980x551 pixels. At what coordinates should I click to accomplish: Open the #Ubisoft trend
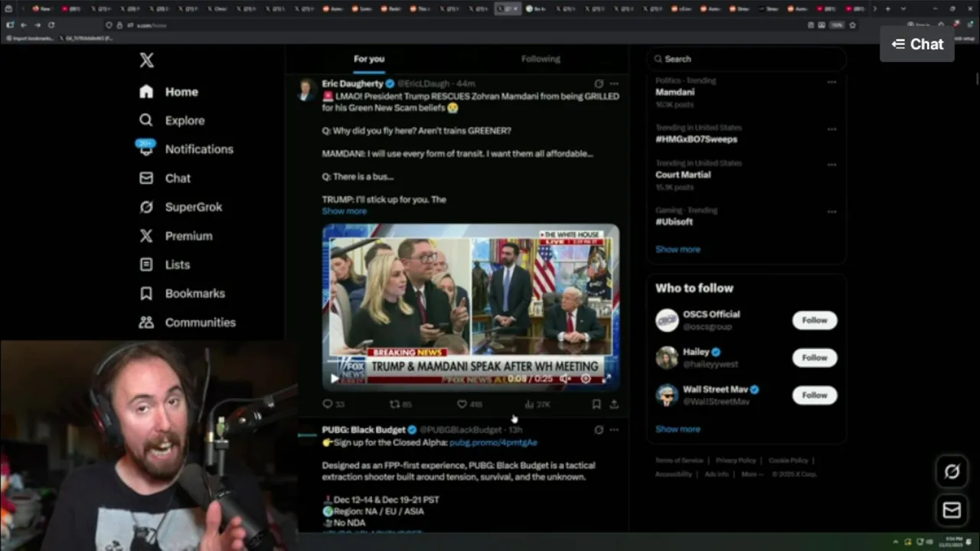point(674,222)
